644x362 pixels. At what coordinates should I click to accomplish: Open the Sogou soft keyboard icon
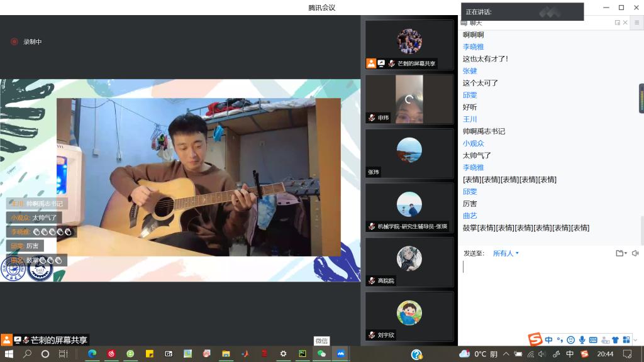593,340
